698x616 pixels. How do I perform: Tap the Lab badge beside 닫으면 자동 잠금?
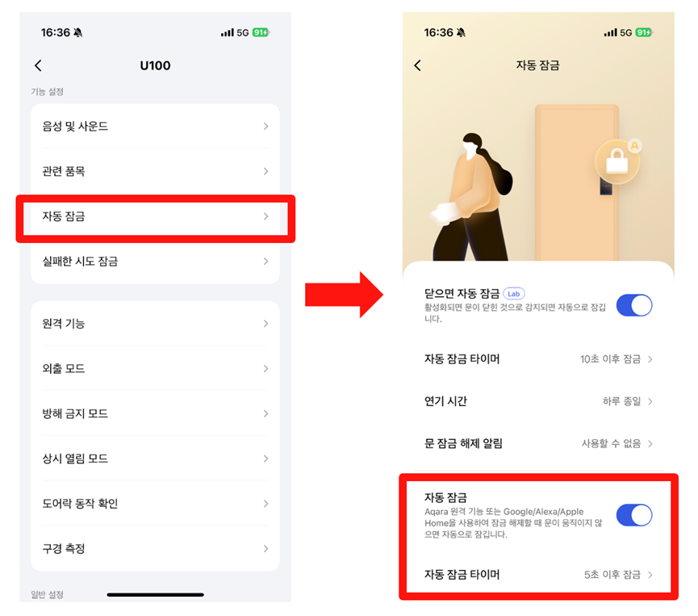[x=514, y=294]
